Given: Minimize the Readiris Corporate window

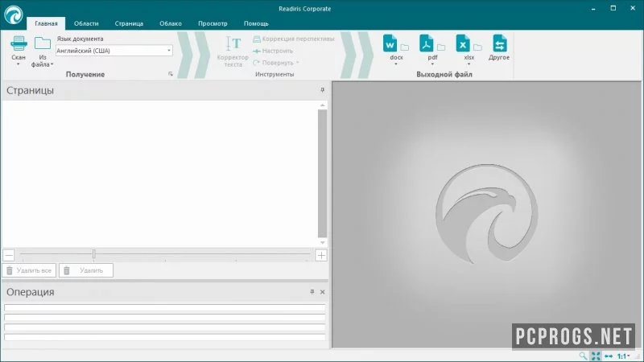Looking at the screenshot, I should coord(593,9).
